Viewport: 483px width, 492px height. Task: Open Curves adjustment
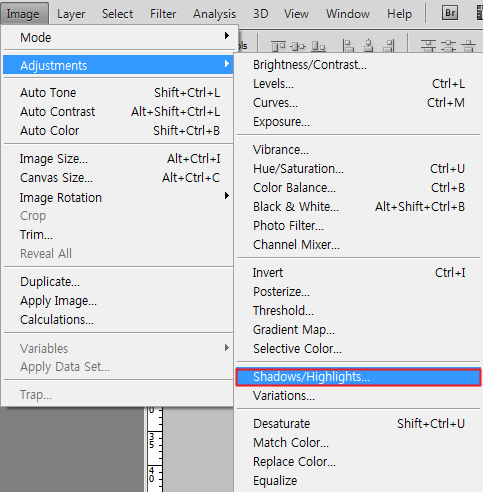point(358,103)
